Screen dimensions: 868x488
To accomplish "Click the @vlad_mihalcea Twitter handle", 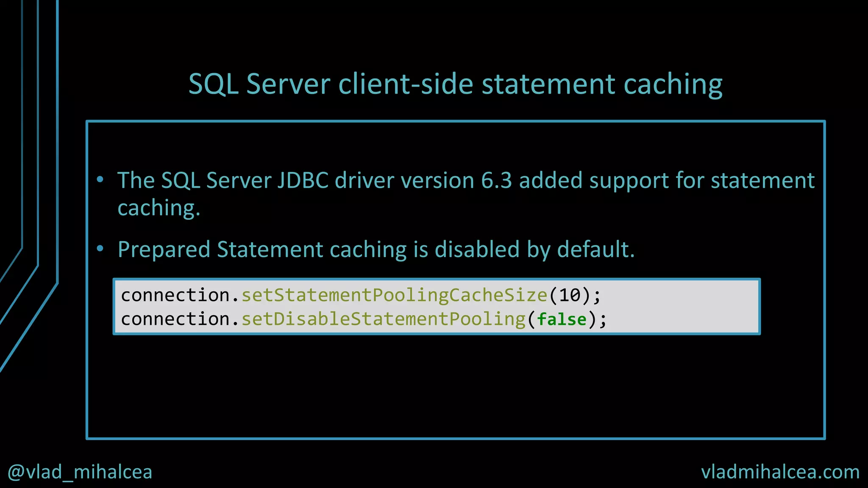I will [80, 472].
